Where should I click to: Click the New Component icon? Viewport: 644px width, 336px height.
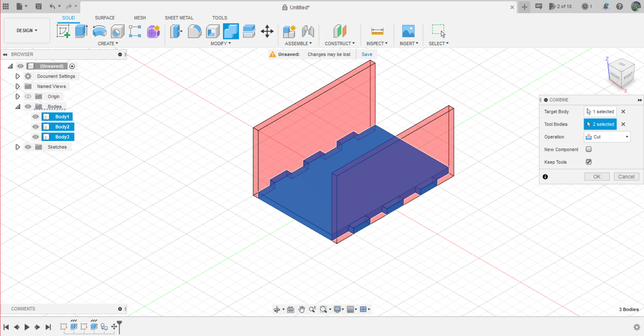point(289,31)
